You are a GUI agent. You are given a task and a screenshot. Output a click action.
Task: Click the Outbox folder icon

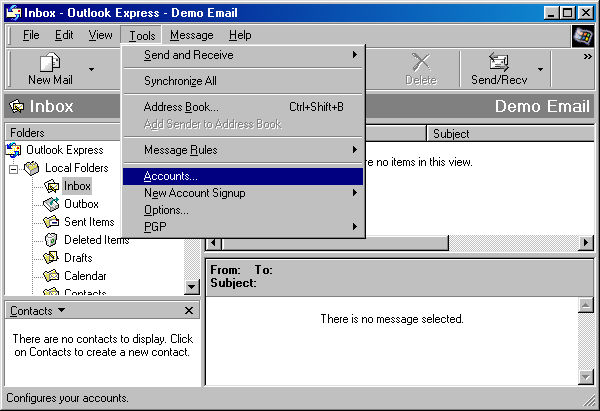51,204
